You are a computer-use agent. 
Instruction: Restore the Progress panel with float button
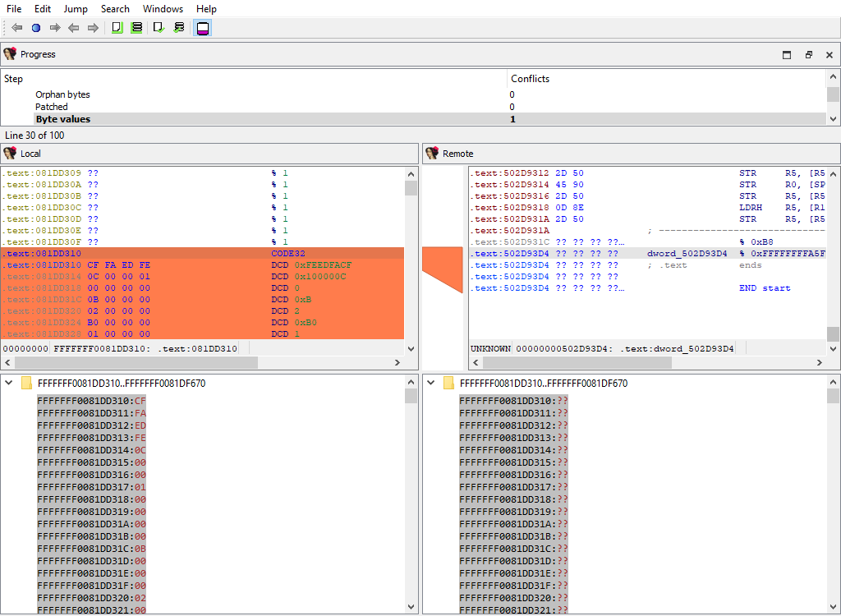click(x=808, y=55)
